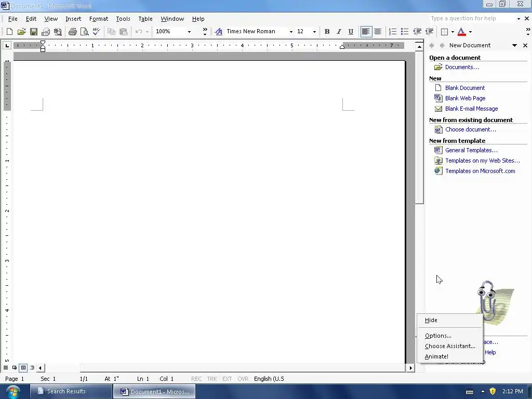Click the Search toolbar icon

click(x=58, y=32)
